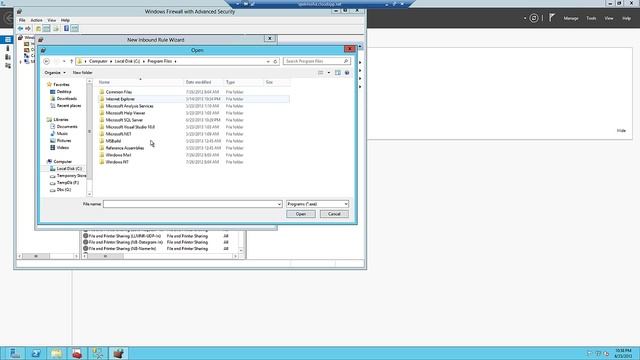Screen dimensions: 640x360
Task: Select Local Disk (C:) breadcrumb in address bar
Action: point(127,61)
